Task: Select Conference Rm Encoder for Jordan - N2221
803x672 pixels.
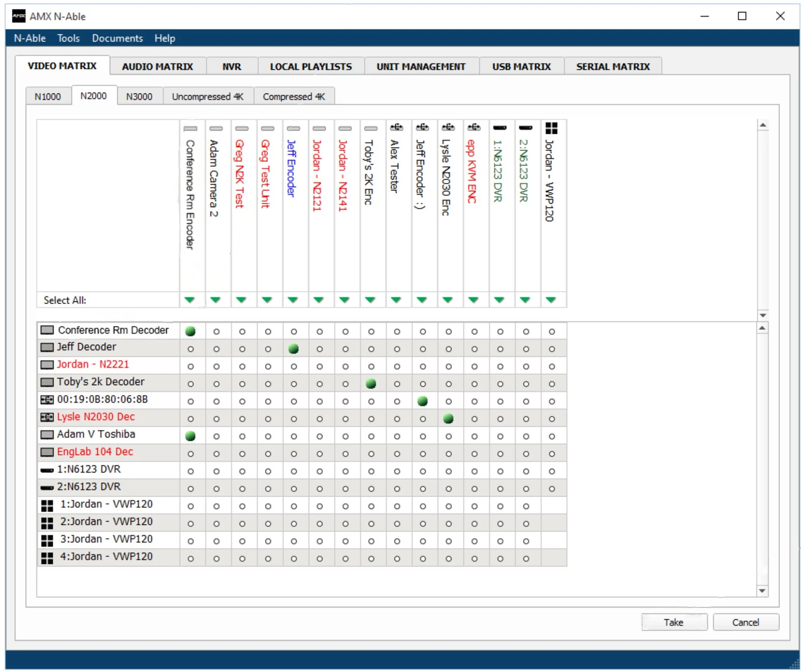Action: 190,367
